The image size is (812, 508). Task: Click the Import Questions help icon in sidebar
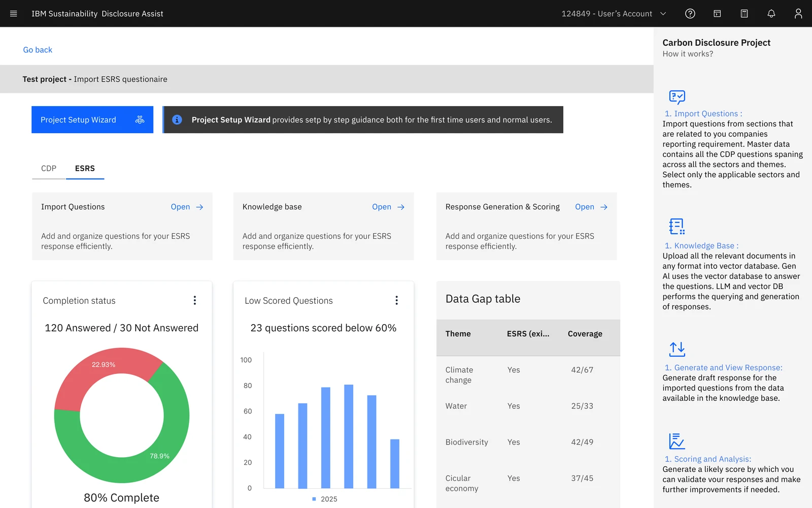tap(677, 97)
